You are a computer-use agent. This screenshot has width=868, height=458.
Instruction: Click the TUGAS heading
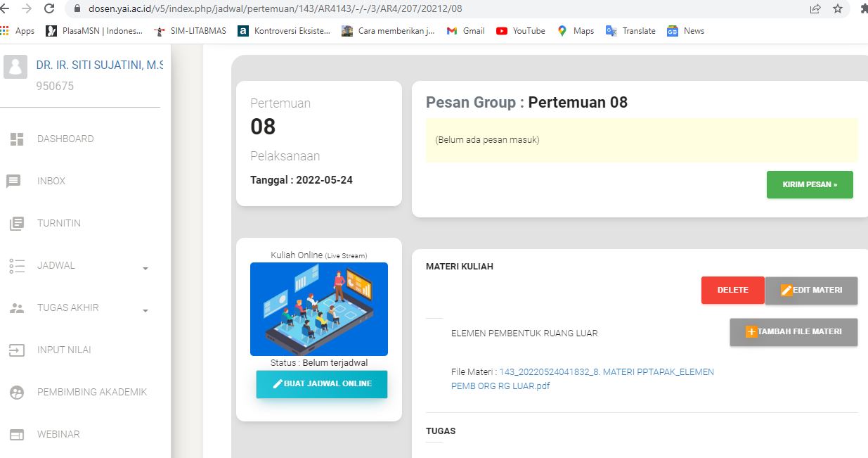[441, 431]
